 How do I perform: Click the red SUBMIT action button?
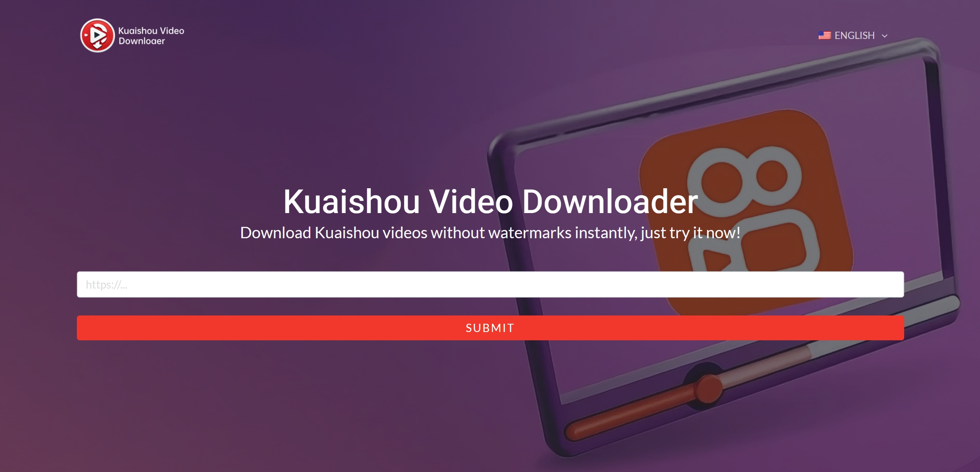(490, 328)
